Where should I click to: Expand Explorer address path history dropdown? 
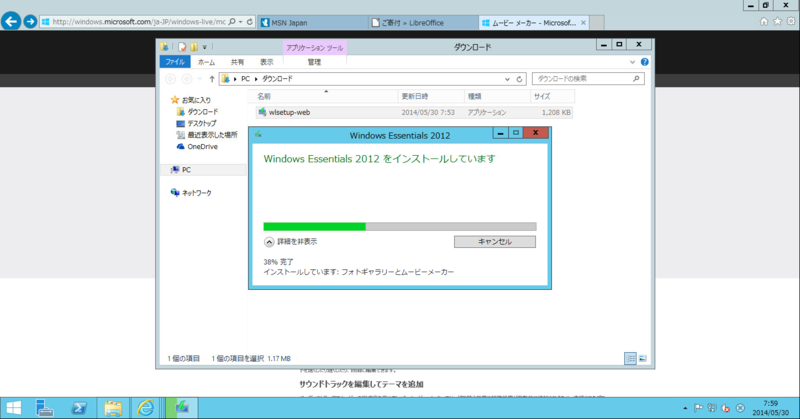pyautogui.click(x=507, y=79)
